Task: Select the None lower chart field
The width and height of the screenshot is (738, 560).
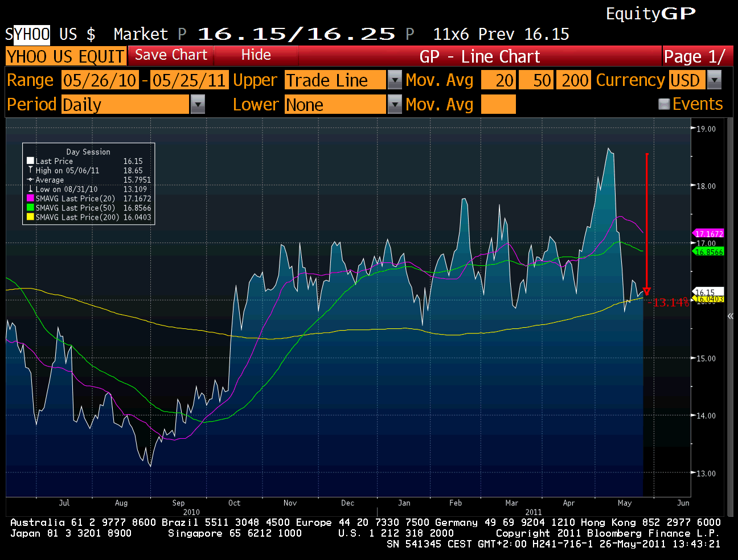Action: (335, 105)
